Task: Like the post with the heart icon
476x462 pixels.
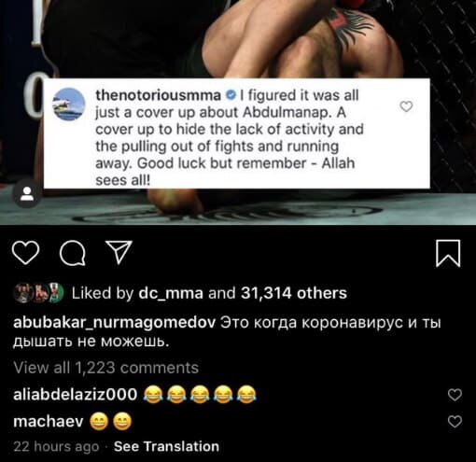Action: click(25, 253)
